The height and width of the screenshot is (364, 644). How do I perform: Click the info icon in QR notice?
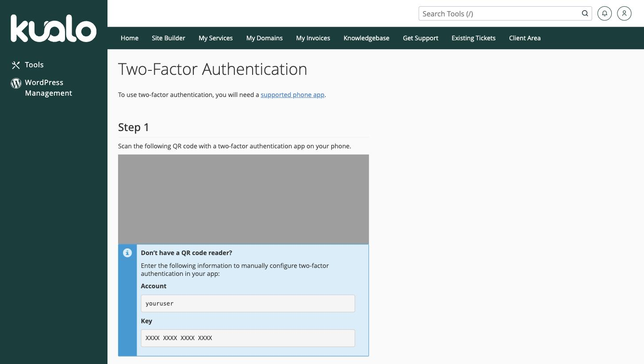127,253
